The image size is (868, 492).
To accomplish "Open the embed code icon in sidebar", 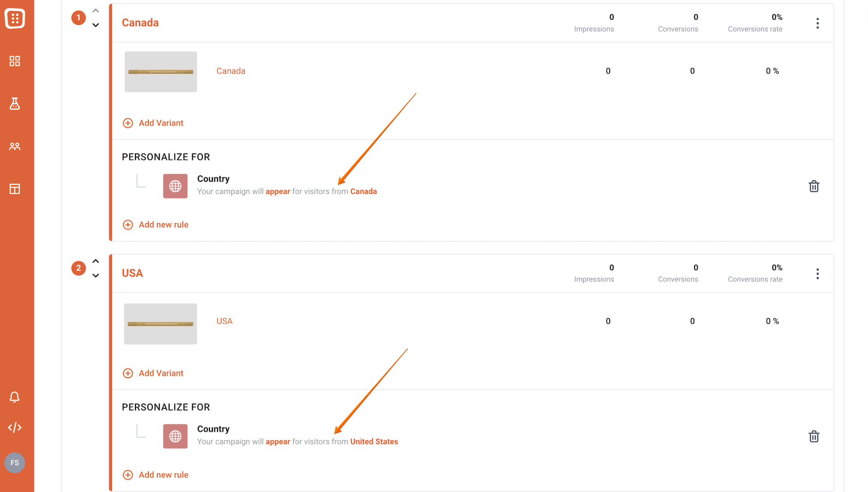I will (x=15, y=428).
